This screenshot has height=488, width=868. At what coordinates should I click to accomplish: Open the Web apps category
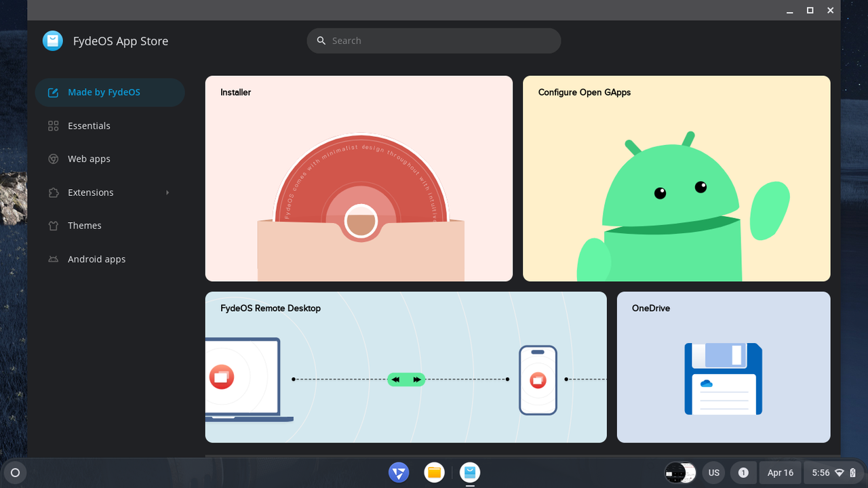[110, 159]
